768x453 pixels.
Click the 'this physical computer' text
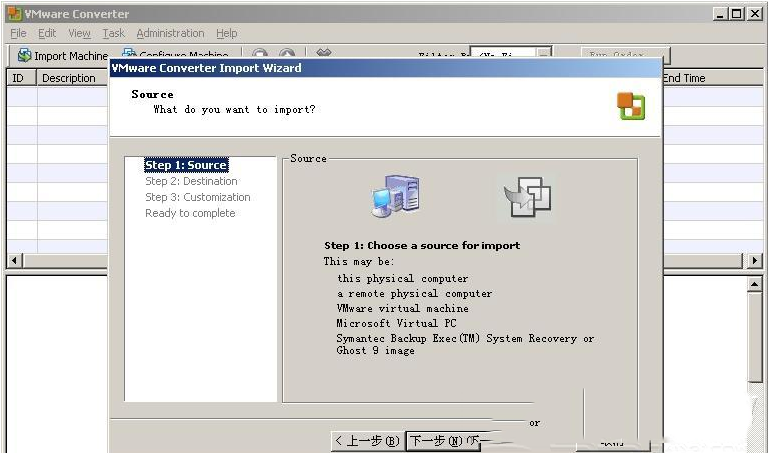(403, 279)
